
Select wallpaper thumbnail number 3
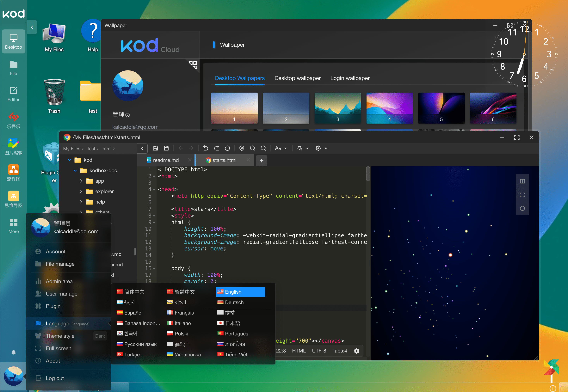click(x=337, y=108)
